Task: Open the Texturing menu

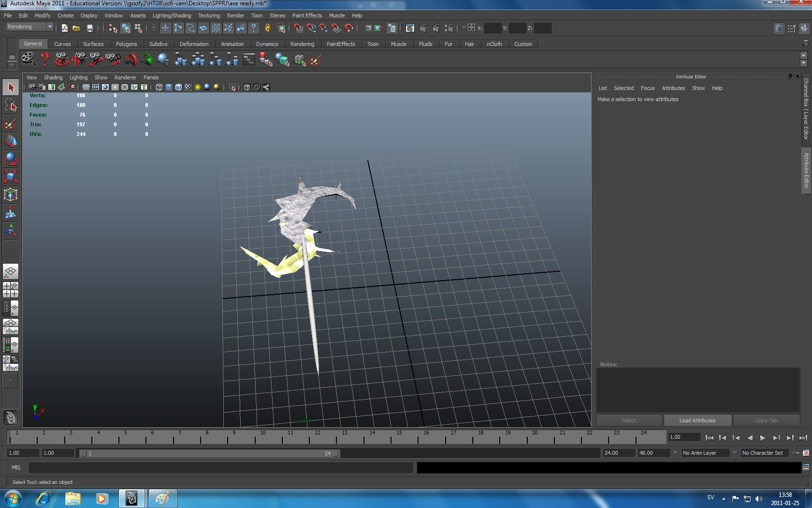Action: [209, 15]
